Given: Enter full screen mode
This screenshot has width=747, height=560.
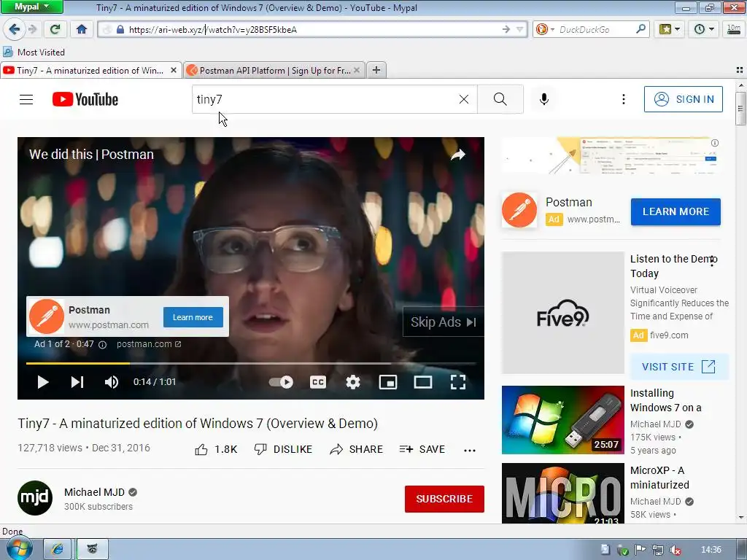Looking at the screenshot, I should point(458,382).
